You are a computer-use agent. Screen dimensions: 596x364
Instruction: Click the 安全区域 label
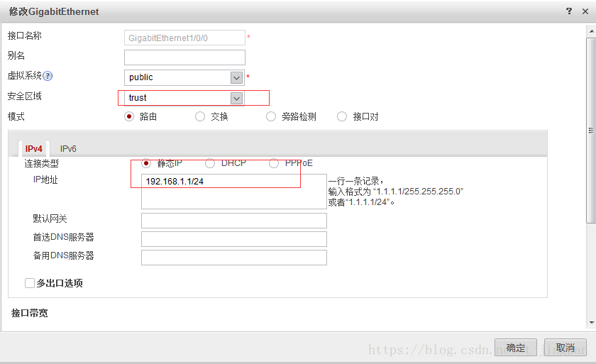click(x=24, y=96)
